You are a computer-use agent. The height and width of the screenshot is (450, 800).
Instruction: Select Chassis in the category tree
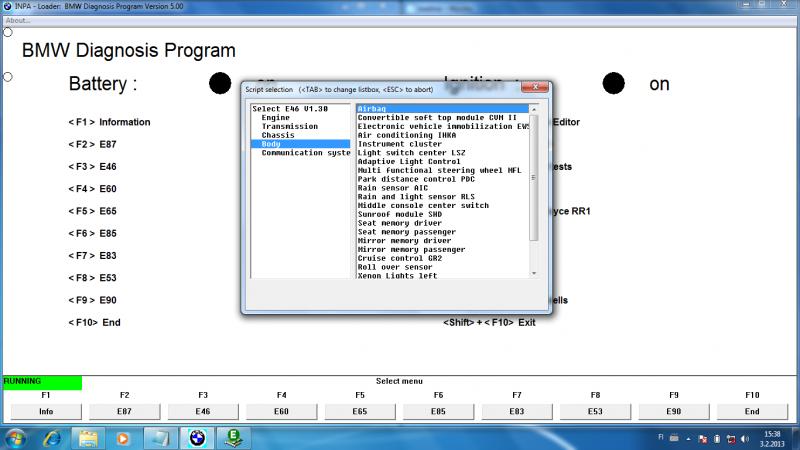pos(278,135)
